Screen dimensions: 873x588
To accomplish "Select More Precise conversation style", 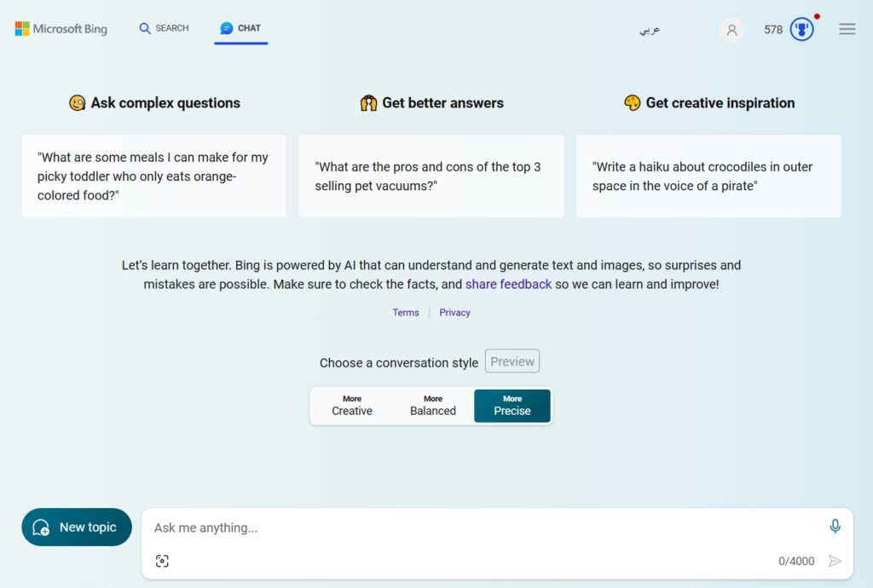I will (x=512, y=406).
